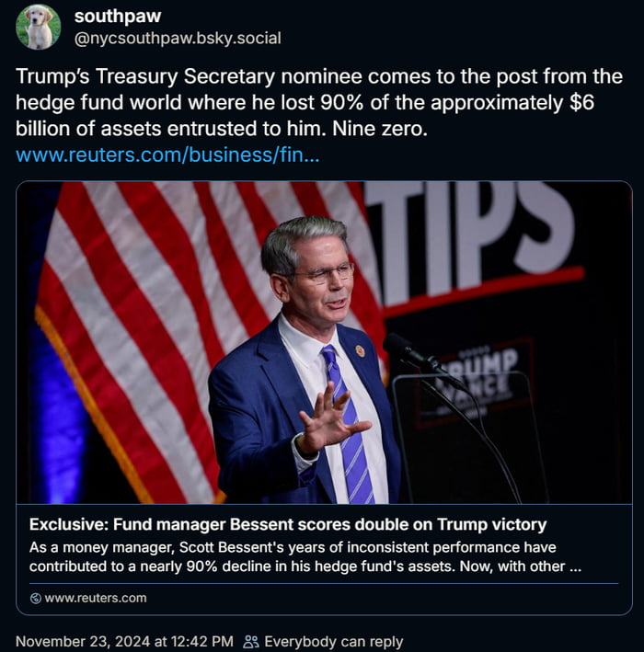644x652 pixels.
Task: Open the Bessent article headline
Action: pos(288,525)
